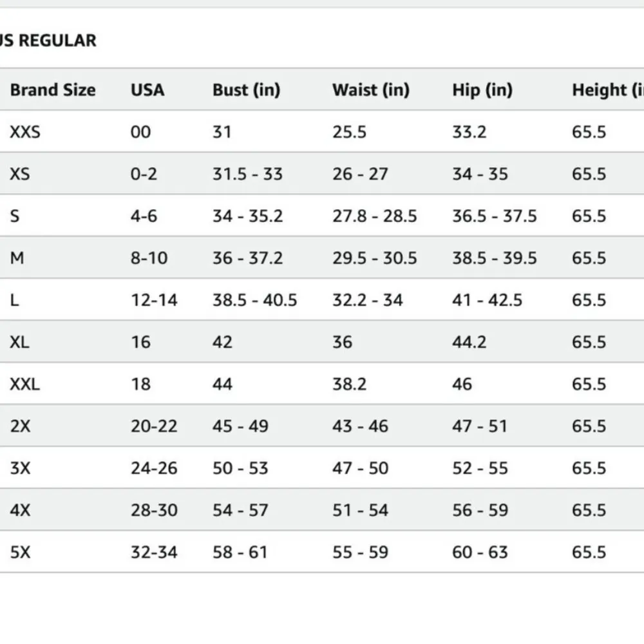Select the 34 - 35.2 bust value
644x644 pixels.
tap(247, 216)
